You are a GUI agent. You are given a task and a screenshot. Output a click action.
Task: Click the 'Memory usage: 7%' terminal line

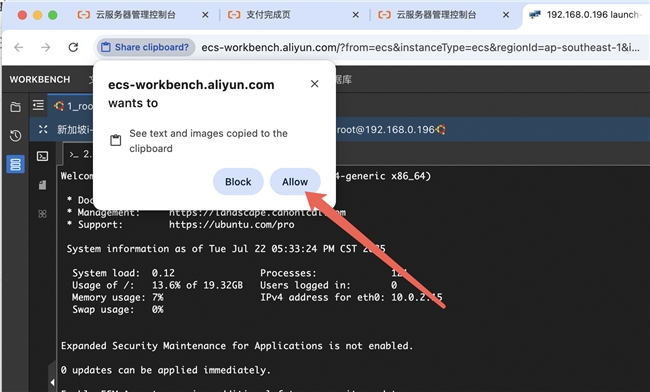[x=117, y=298]
